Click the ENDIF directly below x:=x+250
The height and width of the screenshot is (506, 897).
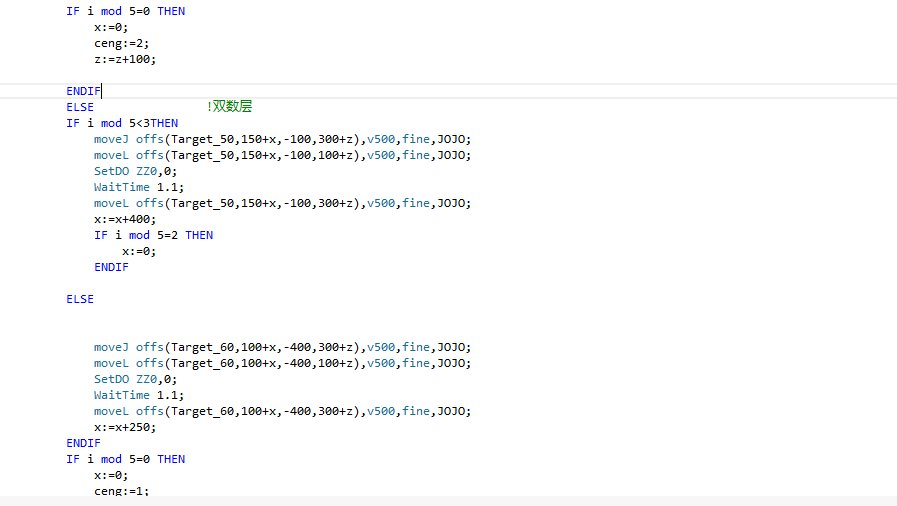[83, 443]
